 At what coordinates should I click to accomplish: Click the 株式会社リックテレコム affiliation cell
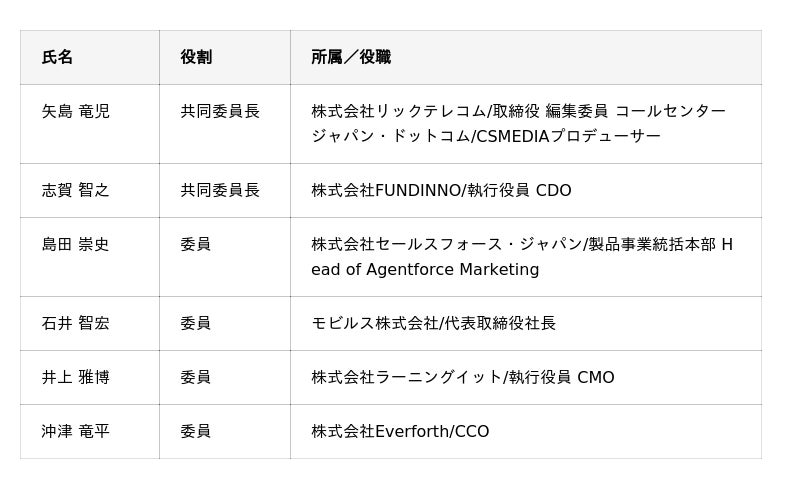point(518,124)
